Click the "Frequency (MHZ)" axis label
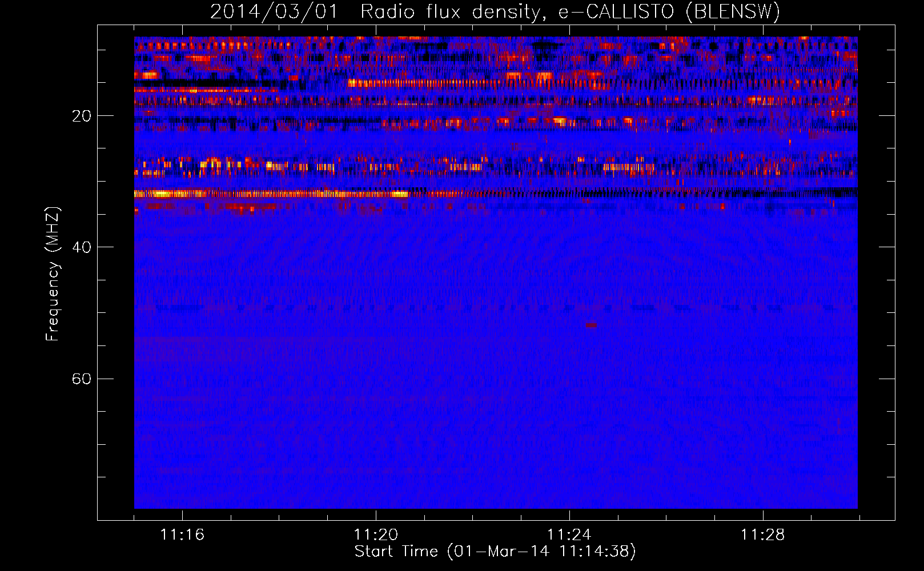 point(53,274)
